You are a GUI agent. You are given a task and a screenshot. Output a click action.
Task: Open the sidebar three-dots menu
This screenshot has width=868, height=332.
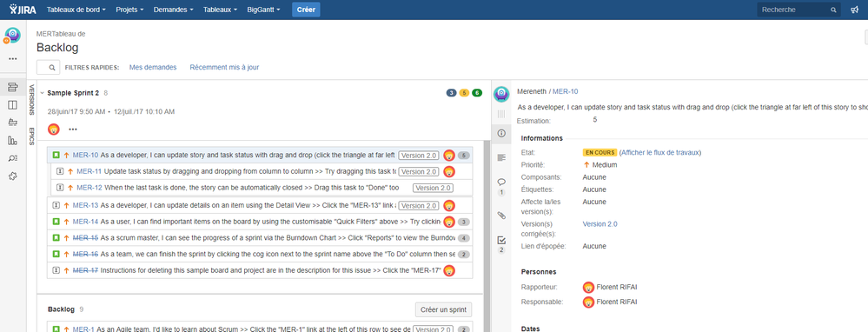click(12, 58)
